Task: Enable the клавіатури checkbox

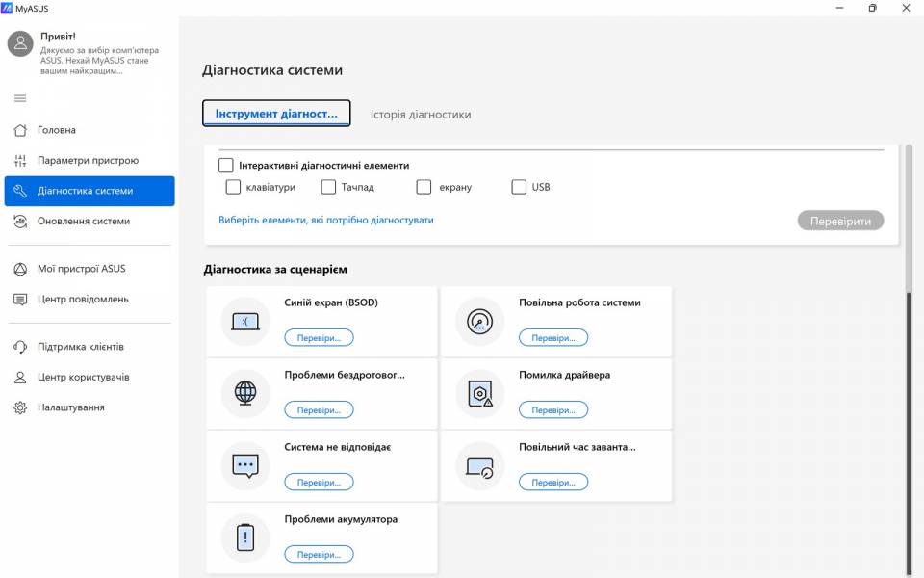Action: (233, 187)
